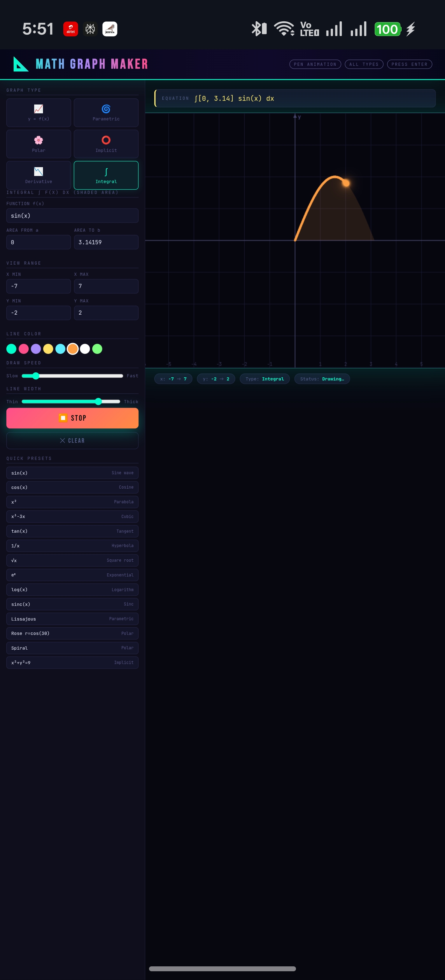The image size is (445, 980).
Task: Adjust the Line Width slider
Action: point(71,401)
